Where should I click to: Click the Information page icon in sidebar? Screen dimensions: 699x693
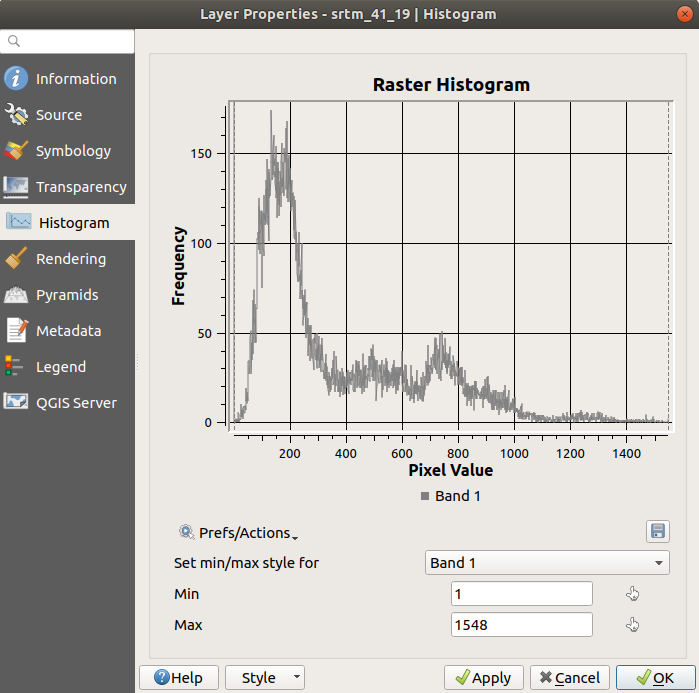16,79
